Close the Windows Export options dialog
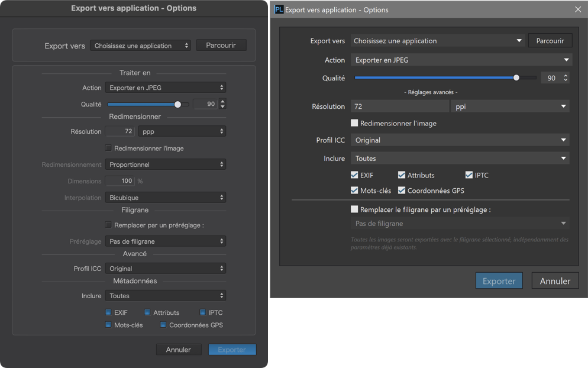This screenshot has height=368, width=588. coord(578,9)
